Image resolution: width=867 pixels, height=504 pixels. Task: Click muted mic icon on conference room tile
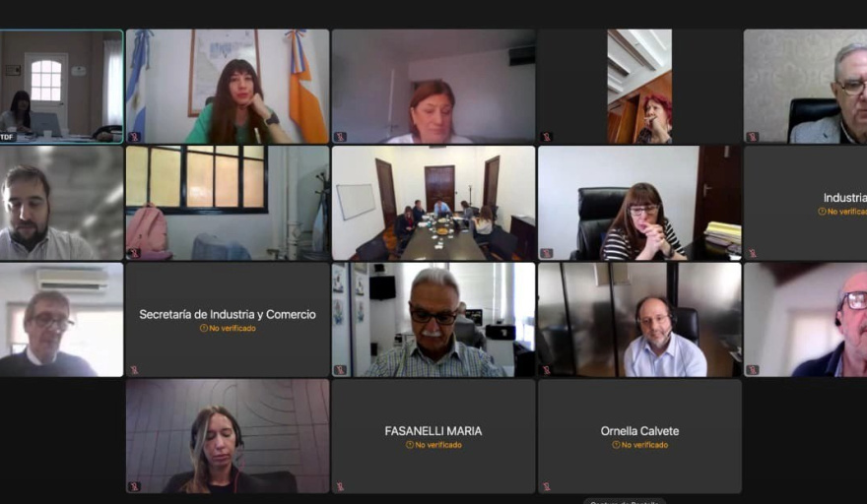(340, 254)
